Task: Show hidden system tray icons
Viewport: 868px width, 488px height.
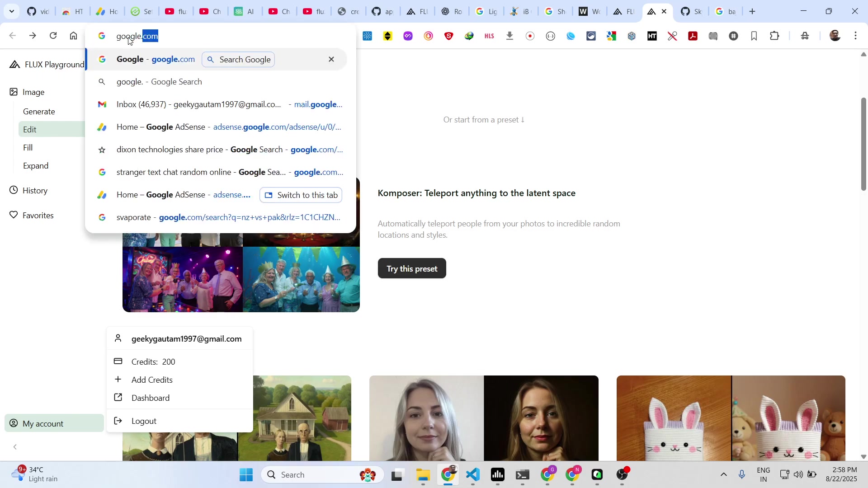Action: click(724, 474)
